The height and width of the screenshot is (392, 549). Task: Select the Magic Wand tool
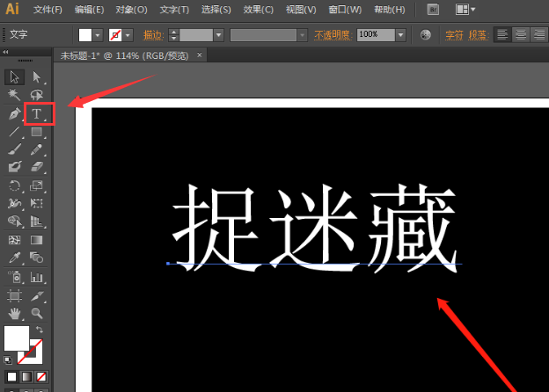[x=14, y=95]
